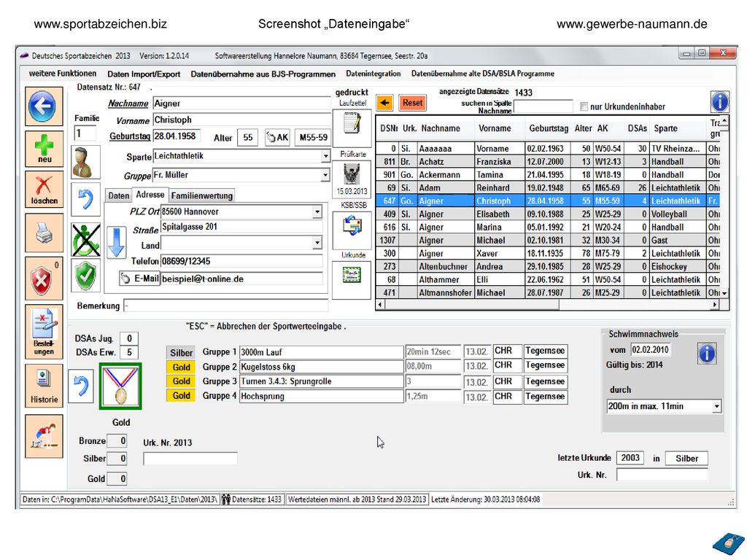This screenshot has height=560, width=747.
Task: Click the red shield X icon
Action: click(44, 279)
